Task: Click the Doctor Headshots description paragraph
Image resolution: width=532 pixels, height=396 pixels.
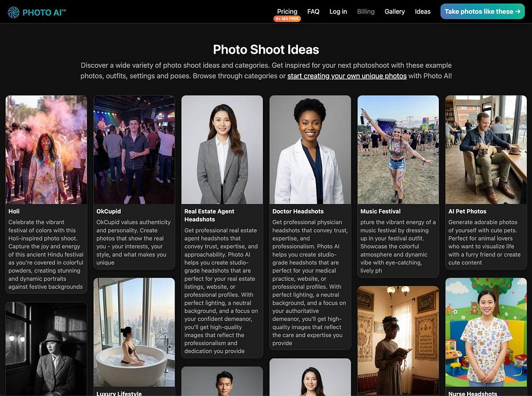Action: tap(310, 283)
